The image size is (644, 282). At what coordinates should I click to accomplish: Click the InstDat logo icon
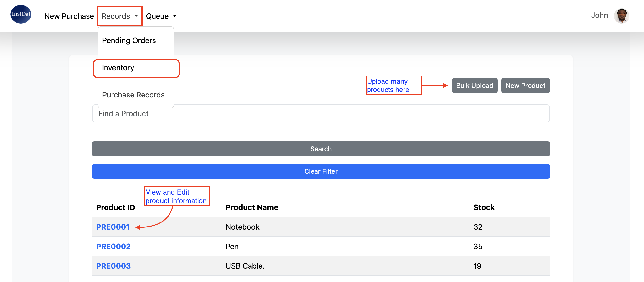pyautogui.click(x=21, y=15)
